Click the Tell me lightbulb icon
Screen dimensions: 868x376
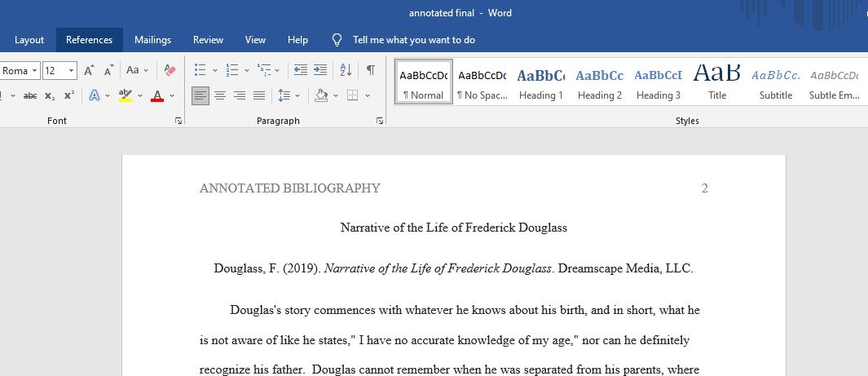click(x=337, y=40)
